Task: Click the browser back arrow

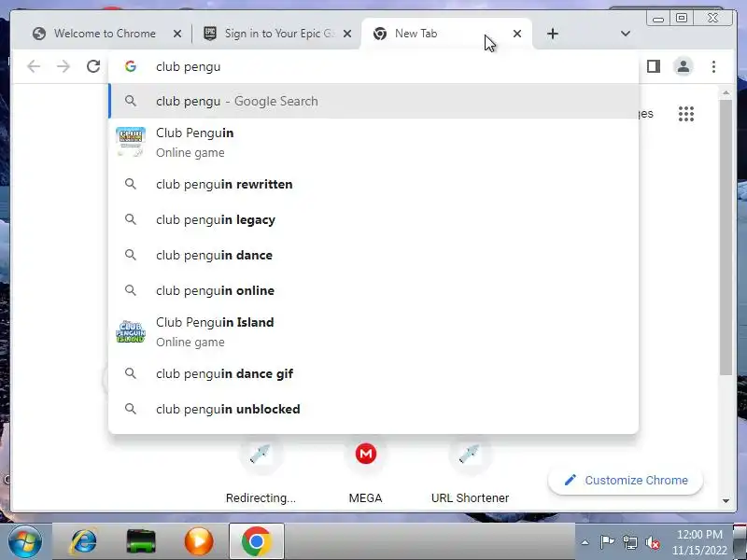Action: point(34,66)
